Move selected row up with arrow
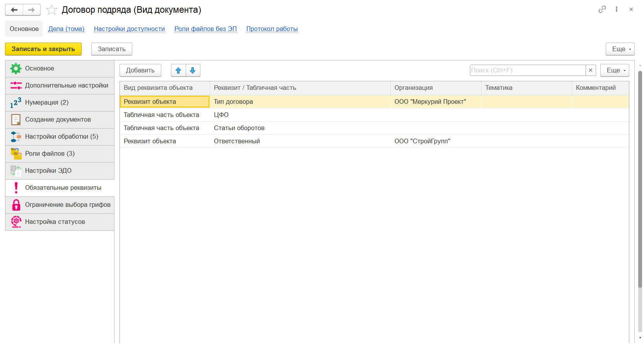Image resolution: width=644 pixels, height=347 pixels. (x=178, y=70)
